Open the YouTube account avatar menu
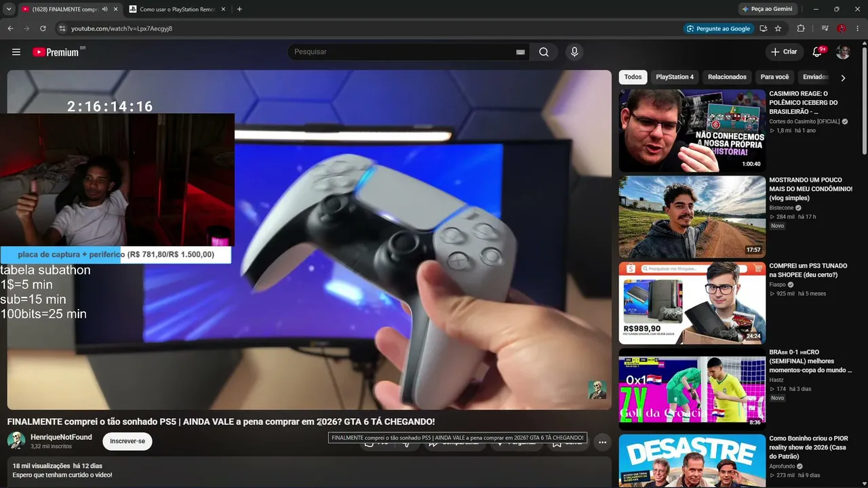Viewport: 868px width, 488px height. pyautogui.click(x=843, y=52)
